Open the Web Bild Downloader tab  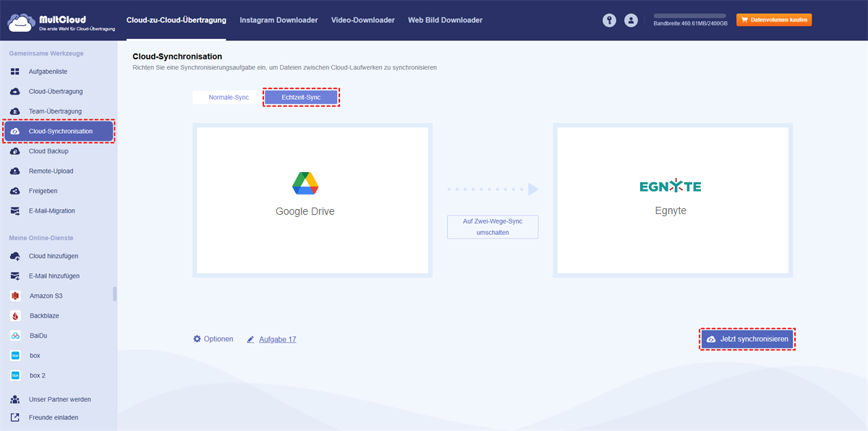click(x=445, y=20)
